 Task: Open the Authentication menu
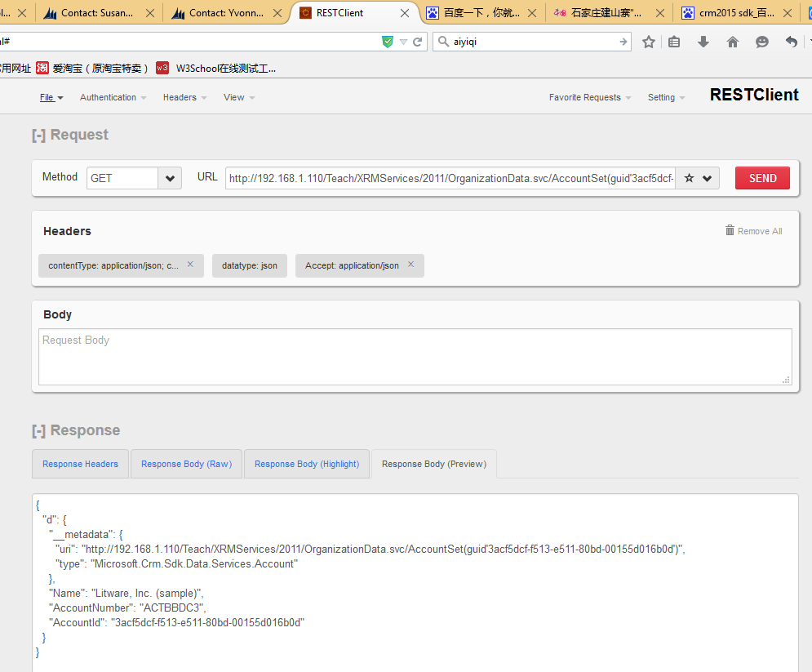pyautogui.click(x=113, y=97)
